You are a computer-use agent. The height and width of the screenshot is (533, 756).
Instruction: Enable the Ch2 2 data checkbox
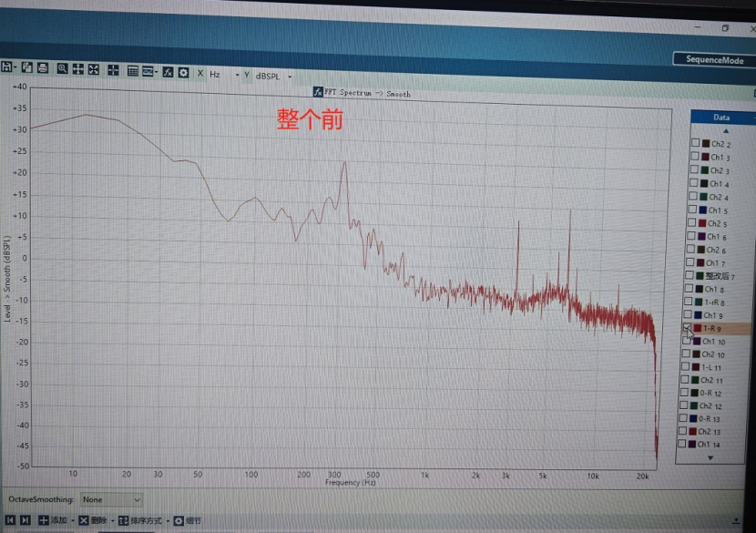tap(695, 143)
